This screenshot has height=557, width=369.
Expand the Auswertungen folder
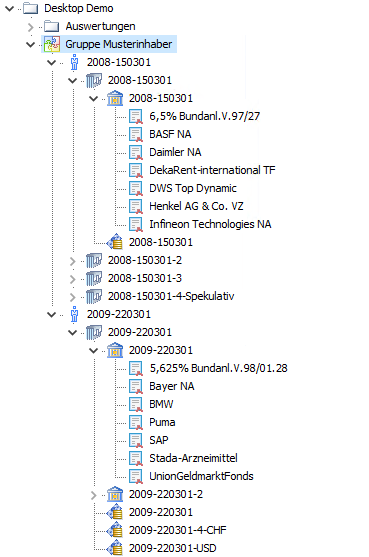pos(31,27)
